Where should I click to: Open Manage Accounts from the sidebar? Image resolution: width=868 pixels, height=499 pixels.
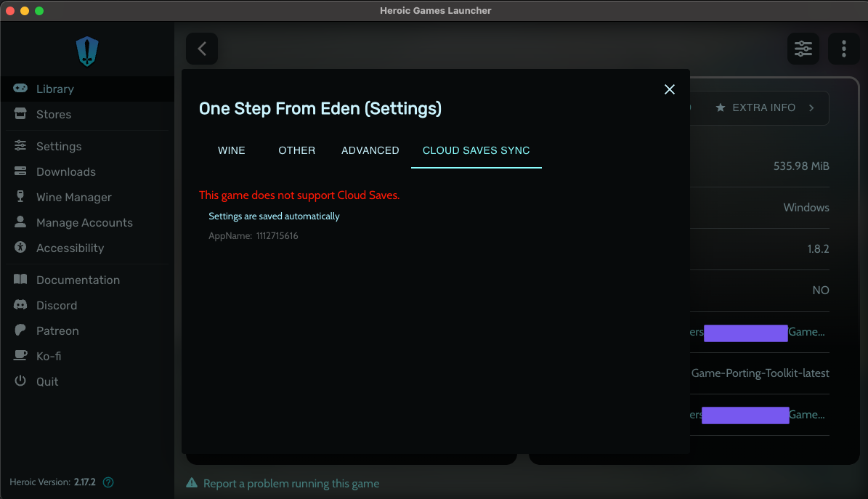tap(87, 223)
